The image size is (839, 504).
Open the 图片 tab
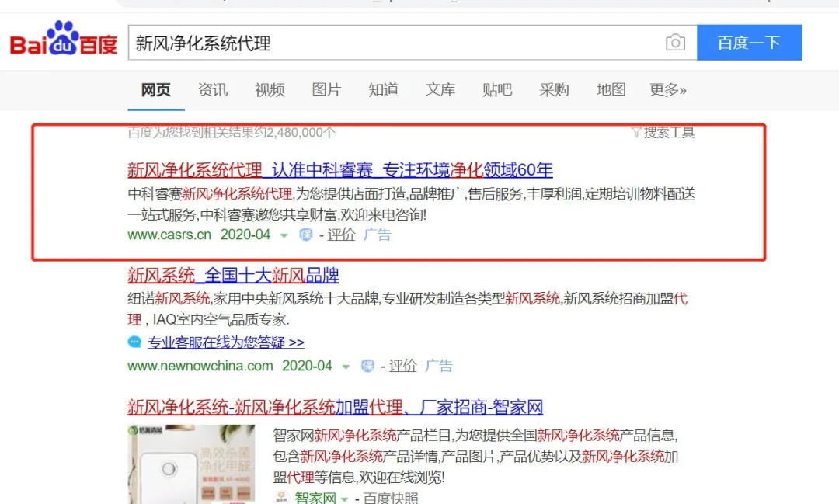tap(326, 90)
